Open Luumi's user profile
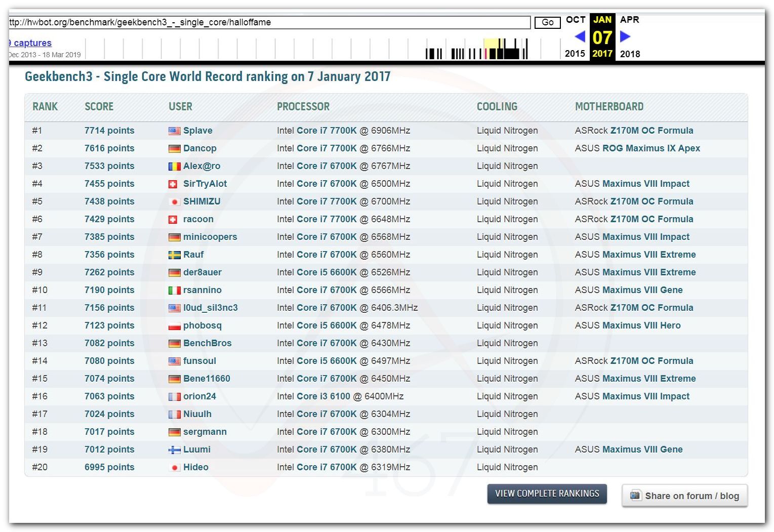The width and height of the screenshot is (774, 532). [197, 449]
